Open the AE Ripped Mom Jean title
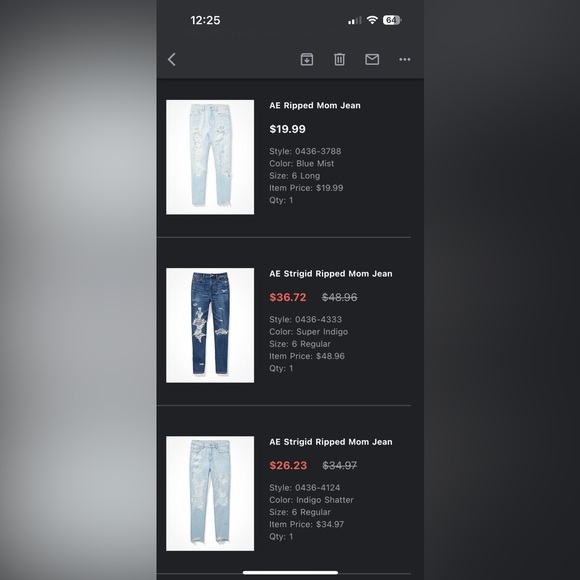 pos(315,105)
